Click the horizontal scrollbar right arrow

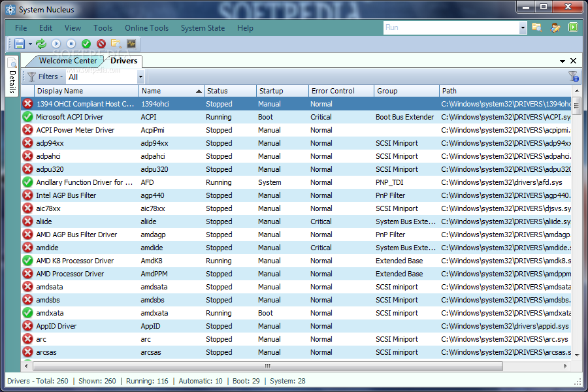[x=566, y=366]
